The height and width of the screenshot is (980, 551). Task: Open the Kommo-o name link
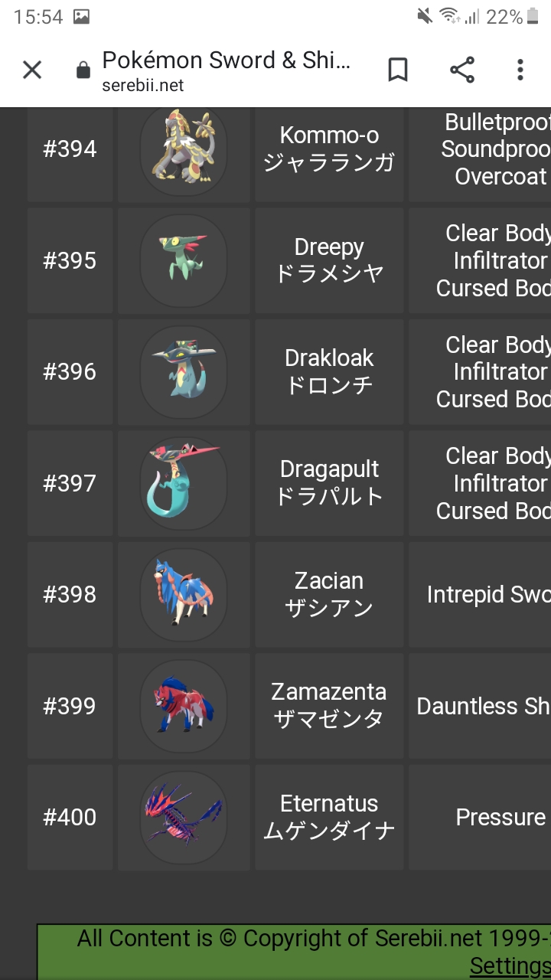[329, 136]
